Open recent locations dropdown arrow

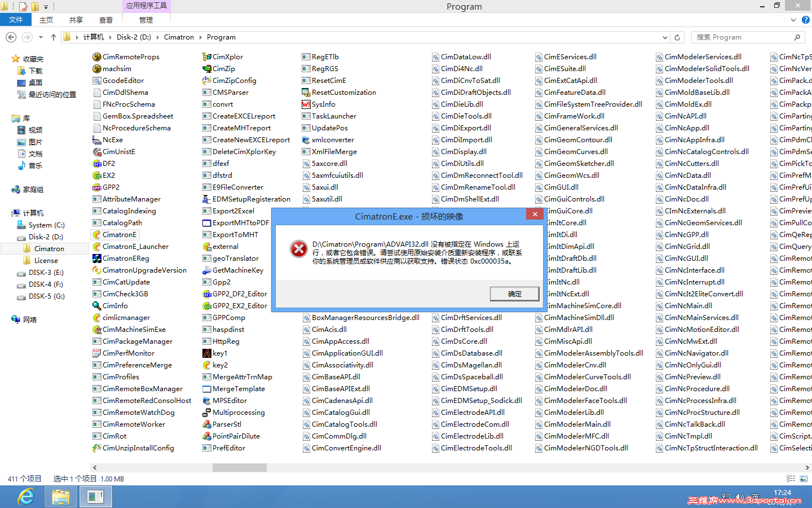[41, 37]
